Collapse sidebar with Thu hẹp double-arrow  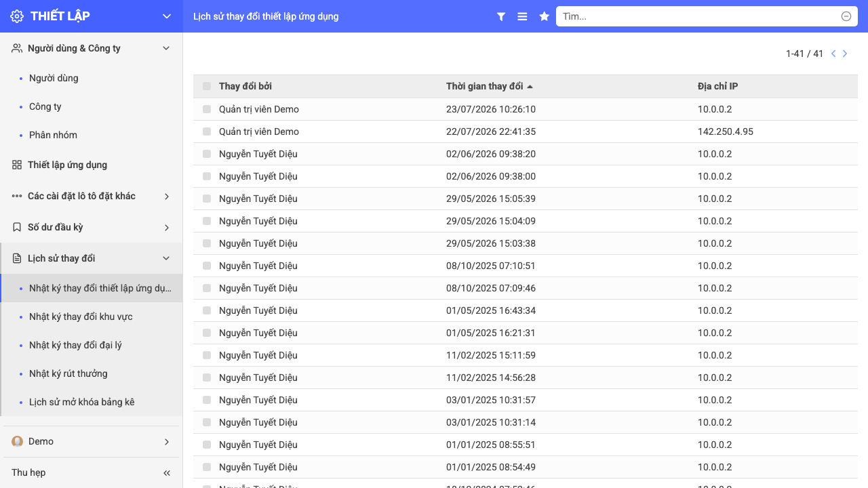(x=167, y=472)
